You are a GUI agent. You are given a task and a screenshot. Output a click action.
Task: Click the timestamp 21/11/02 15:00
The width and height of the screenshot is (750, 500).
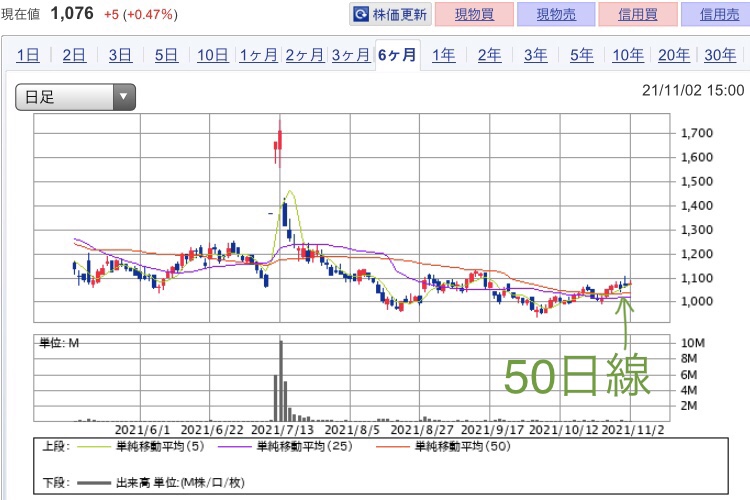point(693,90)
